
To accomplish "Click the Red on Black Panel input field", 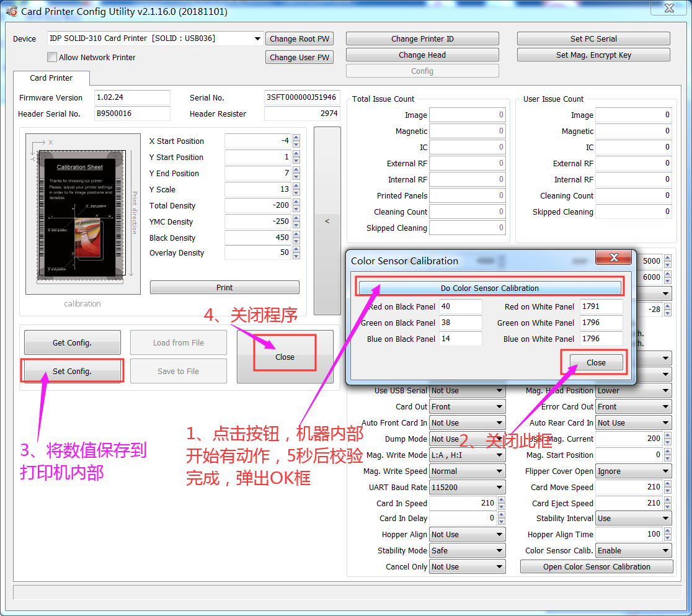I will tap(460, 306).
